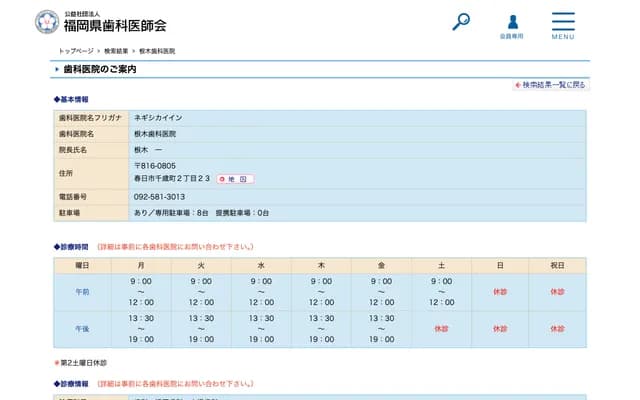Click the 福岡県歯科医師会 site title
The height and width of the screenshot is (400, 640).
tap(115, 25)
